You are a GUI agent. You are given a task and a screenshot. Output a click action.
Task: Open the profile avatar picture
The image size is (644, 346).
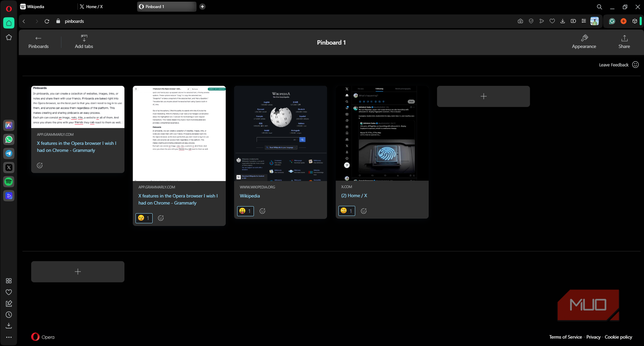click(x=594, y=21)
